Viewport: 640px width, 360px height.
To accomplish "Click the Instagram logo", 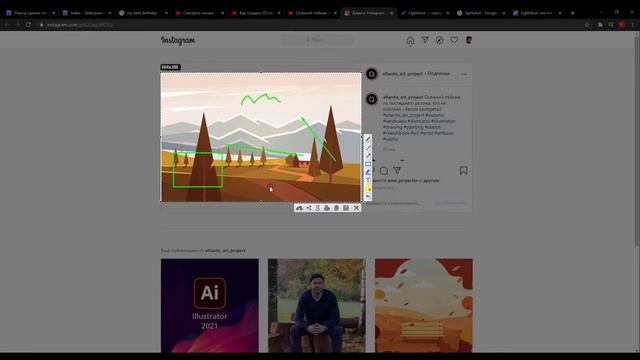I will coord(178,40).
